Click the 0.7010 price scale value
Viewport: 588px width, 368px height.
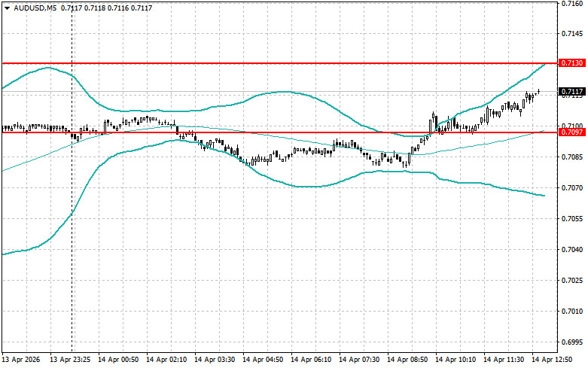pyautogui.click(x=572, y=311)
